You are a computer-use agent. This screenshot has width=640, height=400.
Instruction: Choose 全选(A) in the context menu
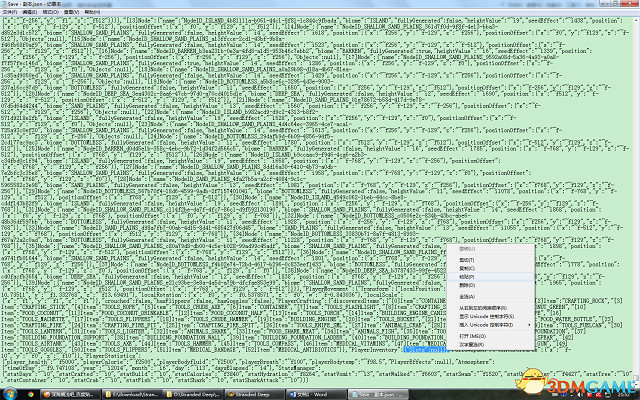click(467, 296)
